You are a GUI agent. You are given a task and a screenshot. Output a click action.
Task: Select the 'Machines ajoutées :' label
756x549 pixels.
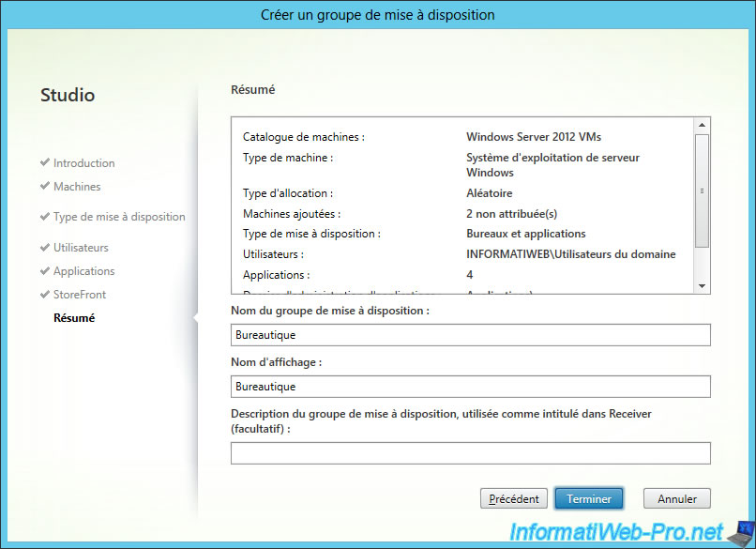tap(292, 214)
